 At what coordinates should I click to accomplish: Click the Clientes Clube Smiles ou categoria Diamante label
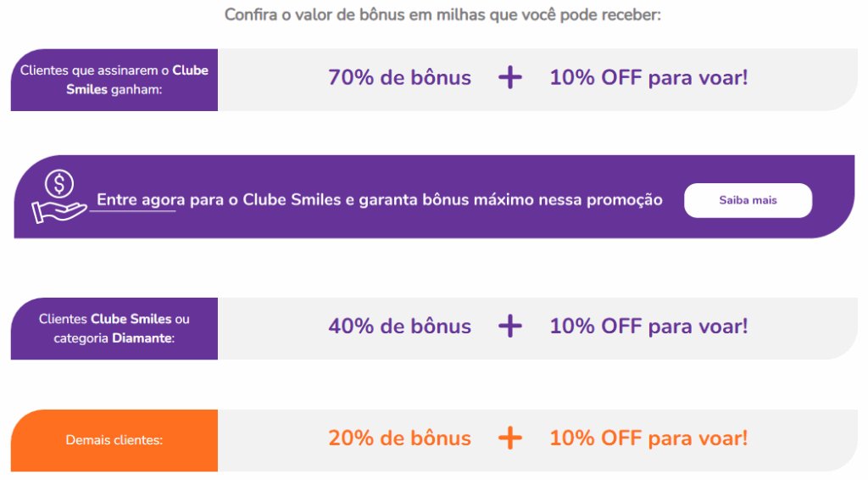pyautogui.click(x=114, y=329)
